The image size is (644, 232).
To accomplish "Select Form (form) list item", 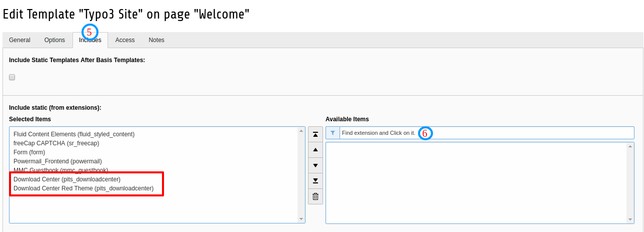I will (x=29, y=152).
